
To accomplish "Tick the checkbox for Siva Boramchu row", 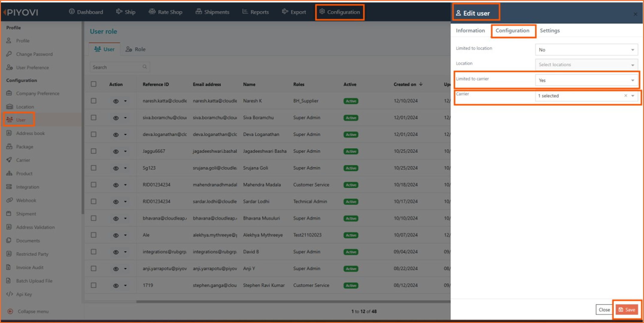I will 94,118.
